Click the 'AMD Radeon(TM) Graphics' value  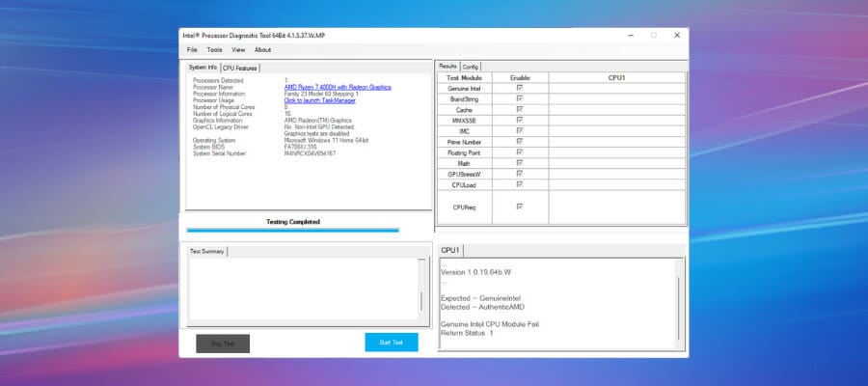tap(317, 121)
